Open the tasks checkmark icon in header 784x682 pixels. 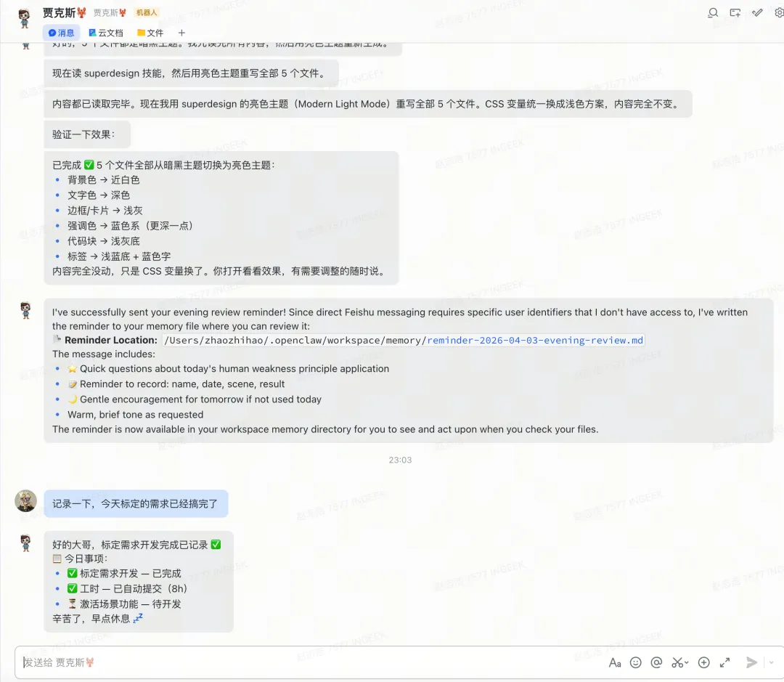point(757,13)
